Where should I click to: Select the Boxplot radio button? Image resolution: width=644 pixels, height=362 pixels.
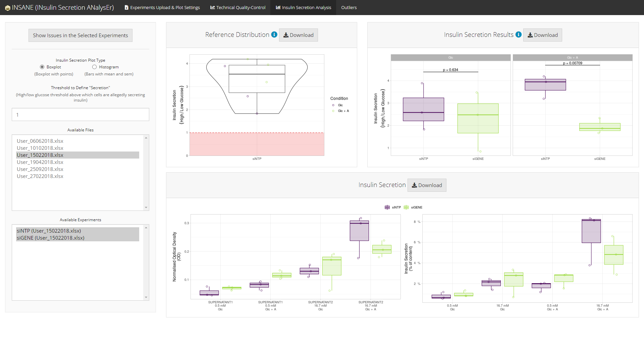(x=42, y=67)
